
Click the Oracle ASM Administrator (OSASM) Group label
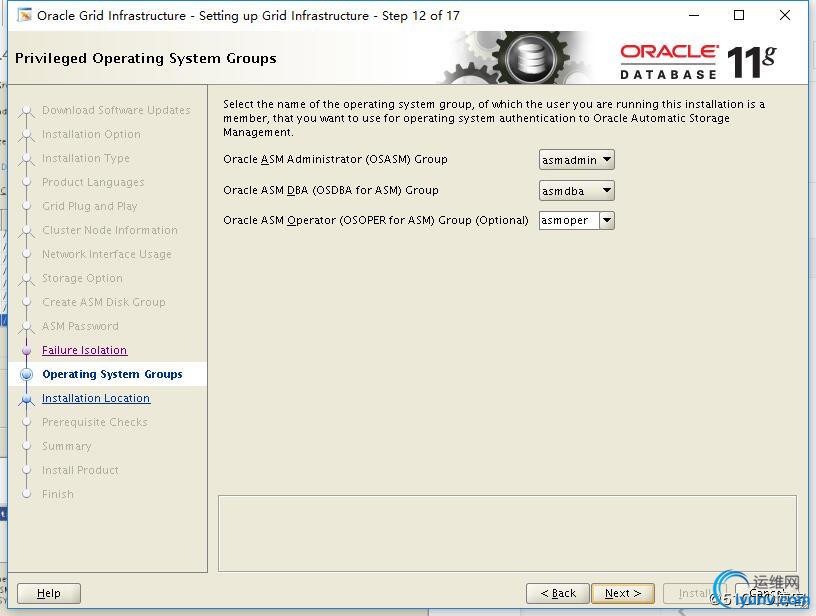pos(335,159)
